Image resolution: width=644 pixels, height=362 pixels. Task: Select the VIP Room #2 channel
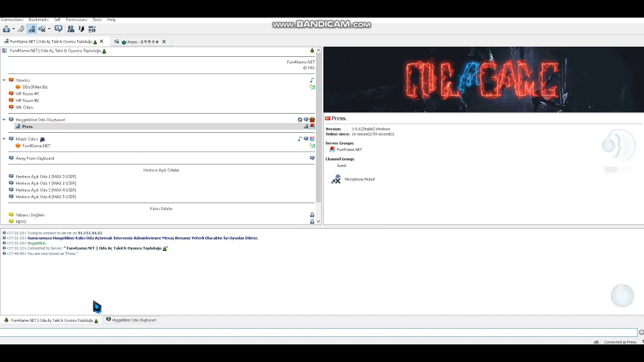27,101
